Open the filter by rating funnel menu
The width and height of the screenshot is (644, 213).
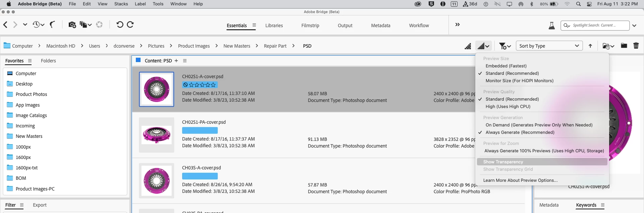[505, 46]
